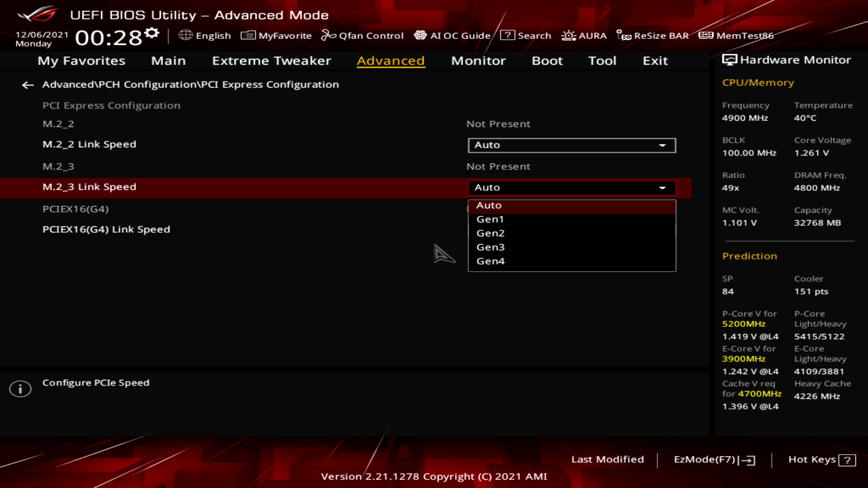Open MyFavorite list icon

(x=248, y=35)
